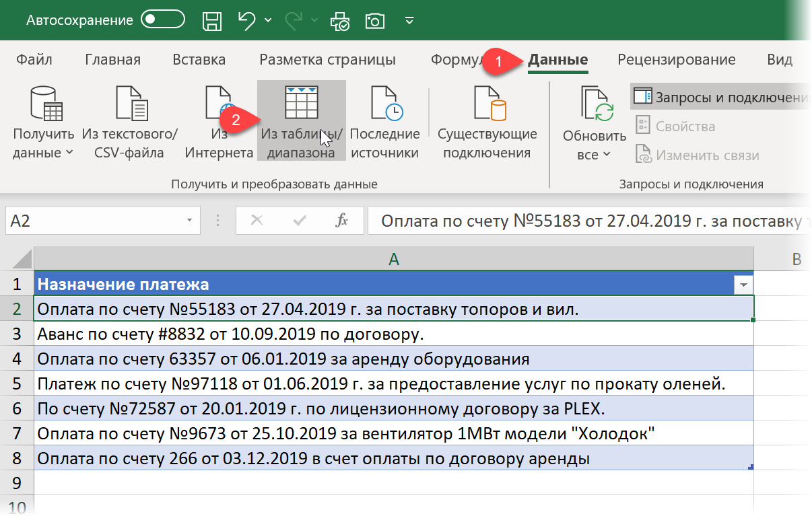This screenshot has width=812, height=516.
Task: Open the Разметка страницы tab
Action: (328, 59)
